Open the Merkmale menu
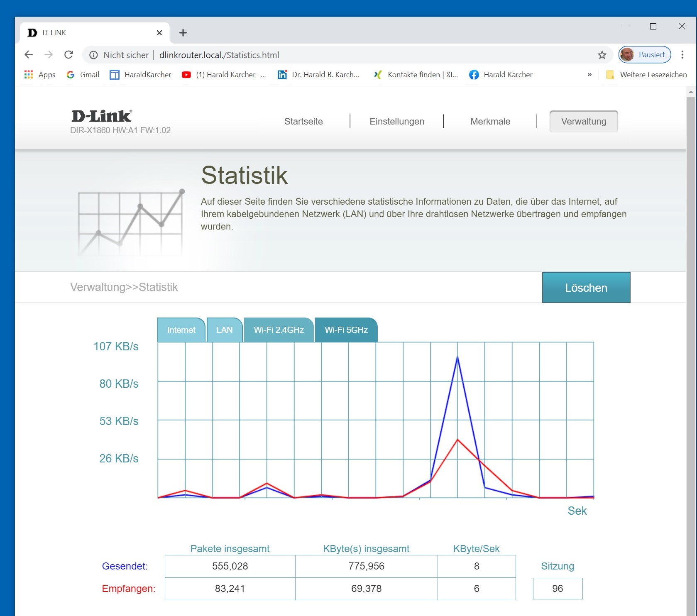The width and height of the screenshot is (697, 616). pos(490,122)
